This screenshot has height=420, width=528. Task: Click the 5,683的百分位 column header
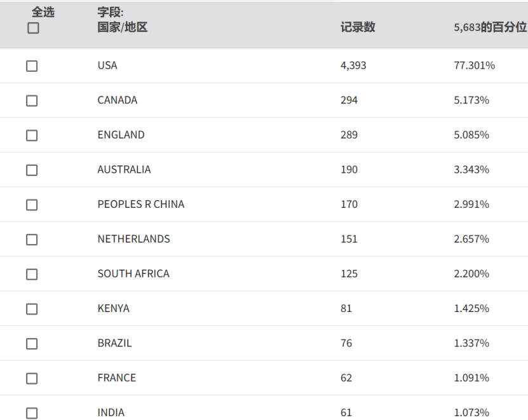490,27
